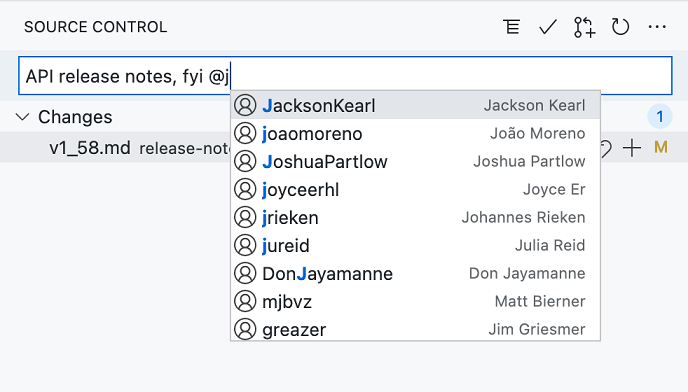The height and width of the screenshot is (392, 688).
Task: Click the avatar icon beside DonJayamanne
Action: 245,273
